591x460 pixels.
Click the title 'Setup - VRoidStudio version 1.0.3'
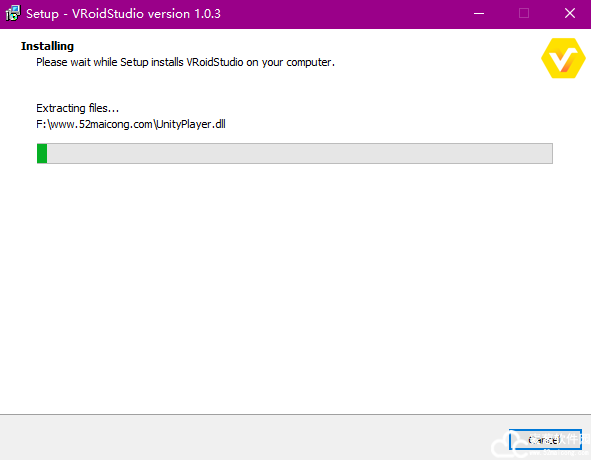[x=123, y=14]
